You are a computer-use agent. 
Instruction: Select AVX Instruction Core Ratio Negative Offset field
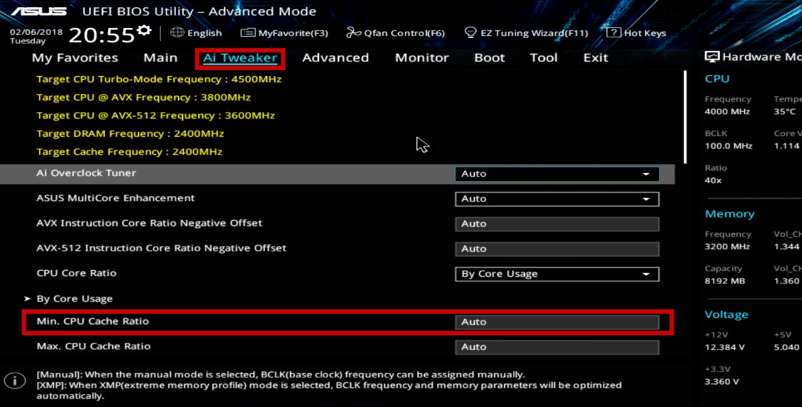pos(556,224)
